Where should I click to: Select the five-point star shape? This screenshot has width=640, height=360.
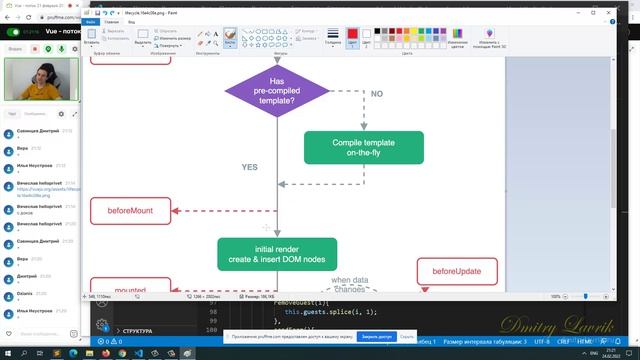click(x=258, y=45)
